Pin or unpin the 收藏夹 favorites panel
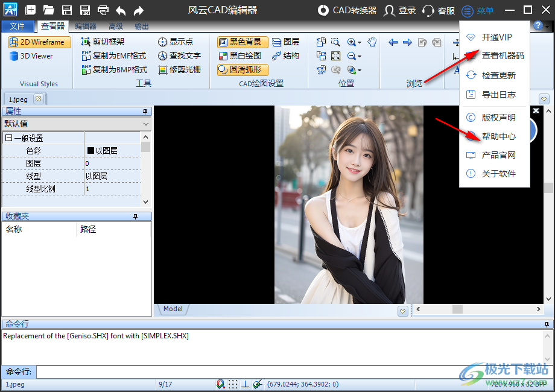This screenshot has width=555, height=392. tap(135, 216)
